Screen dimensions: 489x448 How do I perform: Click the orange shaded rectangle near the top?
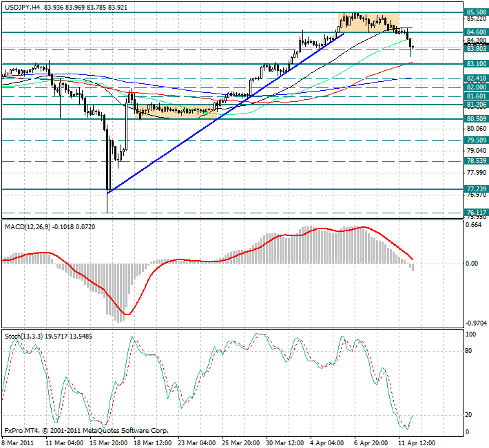(x=370, y=23)
